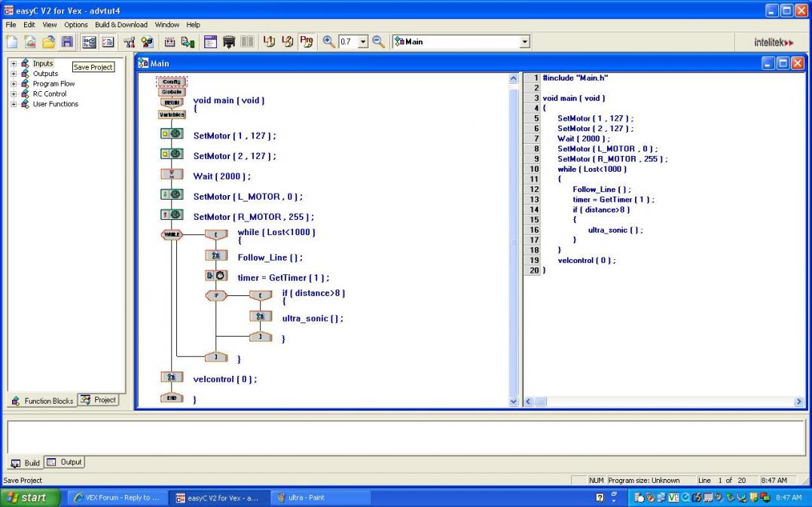Select the WHILE loop block in flowchart
The image size is (812, 507).
172,234
